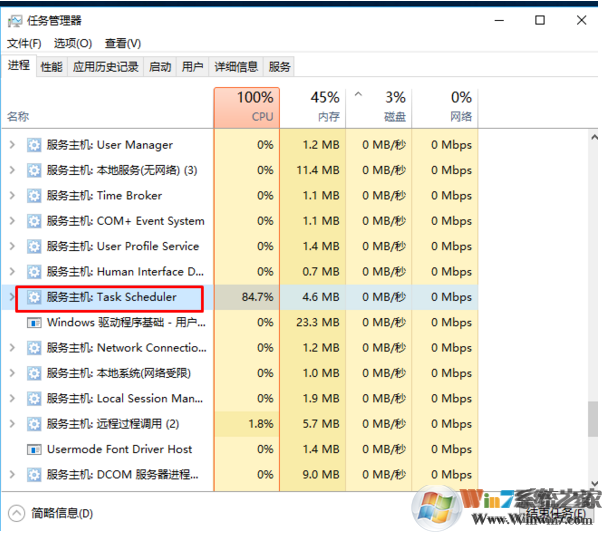Click the Windows 驱动程序基础 process icon

tap(34, 323)
